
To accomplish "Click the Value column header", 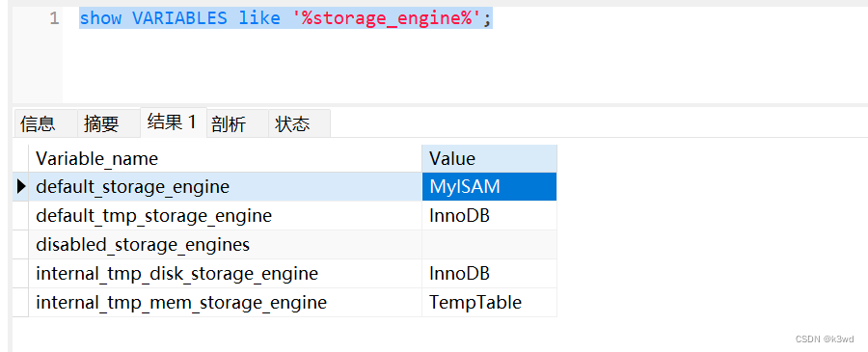I will [x=489, y=159].
